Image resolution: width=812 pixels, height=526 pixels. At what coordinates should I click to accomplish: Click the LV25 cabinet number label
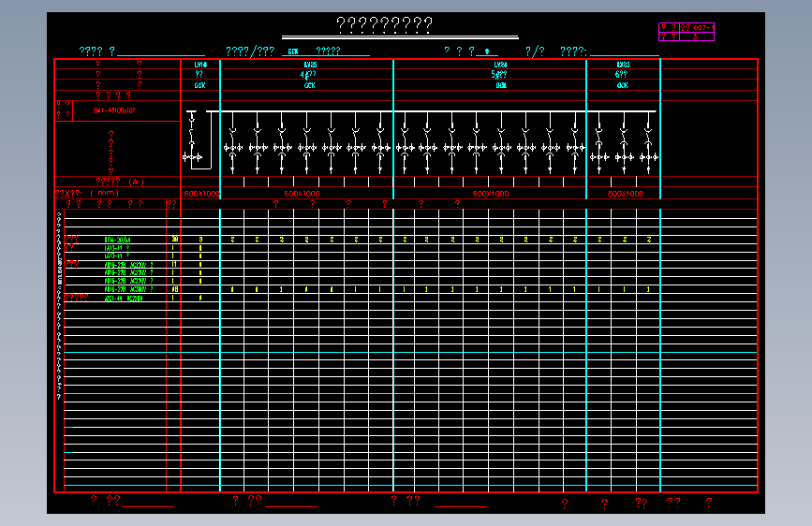pyautogui.click(x=310, y=65)
